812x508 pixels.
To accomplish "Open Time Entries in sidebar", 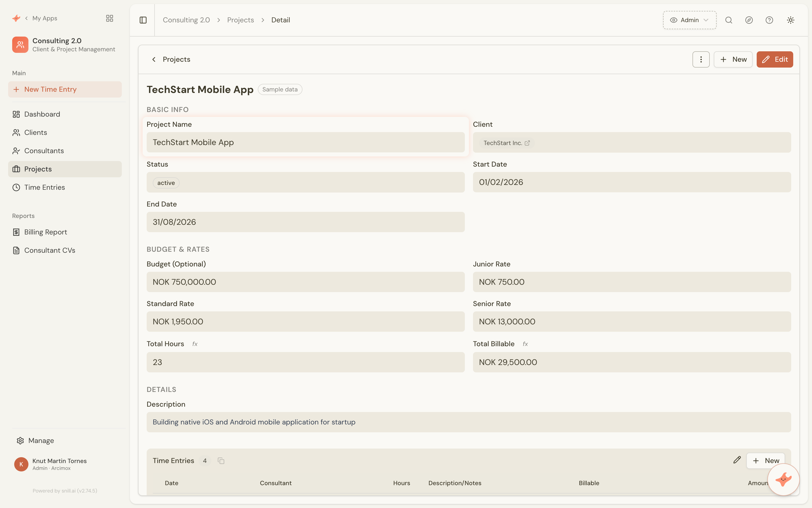I will coord(65,187).
